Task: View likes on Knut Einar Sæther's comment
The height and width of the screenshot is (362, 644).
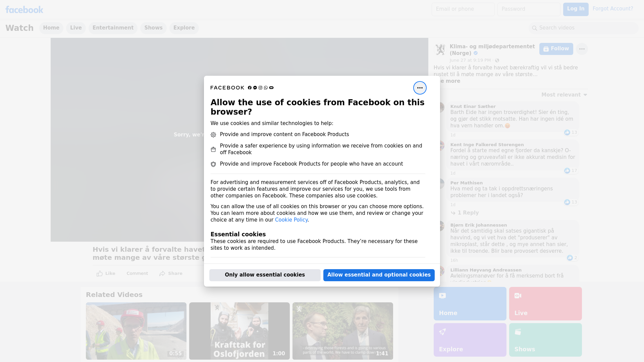Action: pos(571,132)
